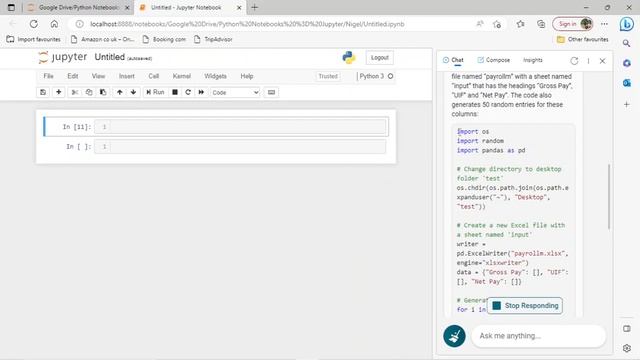Open the Help menu in Jupyter
The image size is (640, 360).
click(247, 76)
